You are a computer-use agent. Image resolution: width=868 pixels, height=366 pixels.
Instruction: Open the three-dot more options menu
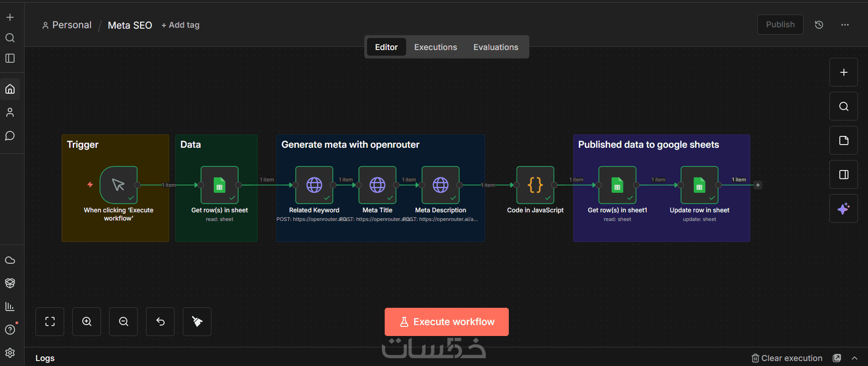point(845,25)
